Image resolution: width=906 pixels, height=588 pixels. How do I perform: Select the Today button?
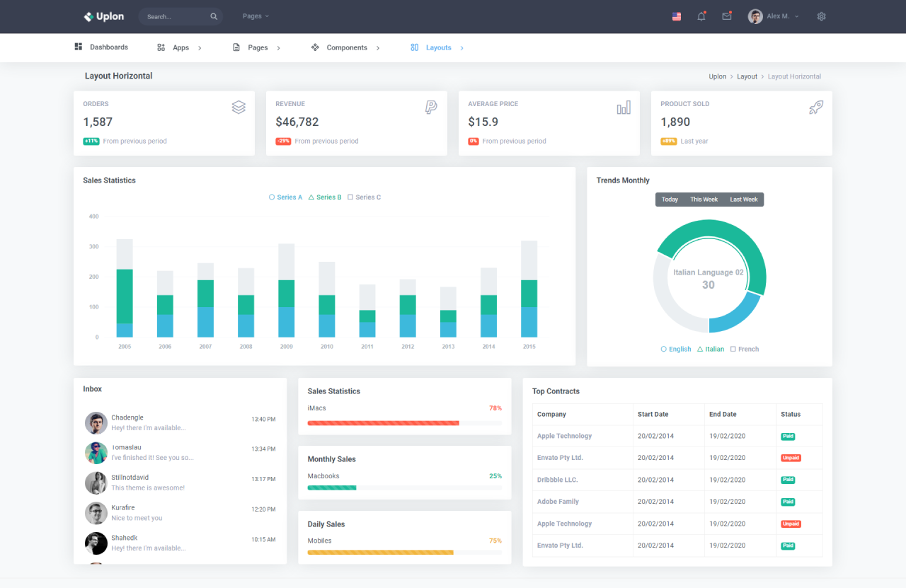pyautogui.click(x=670, y=200)
